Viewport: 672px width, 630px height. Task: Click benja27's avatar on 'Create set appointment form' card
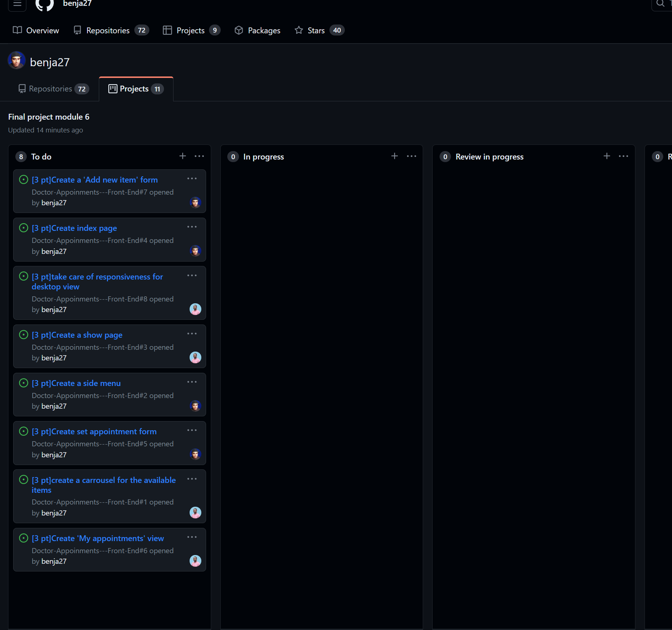(x=195, y=454)
